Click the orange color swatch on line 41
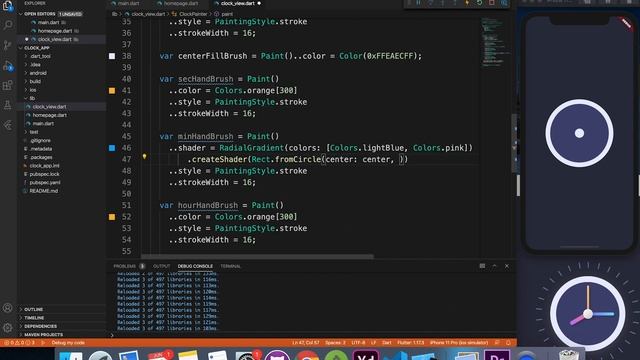 (x=112, y=91)
